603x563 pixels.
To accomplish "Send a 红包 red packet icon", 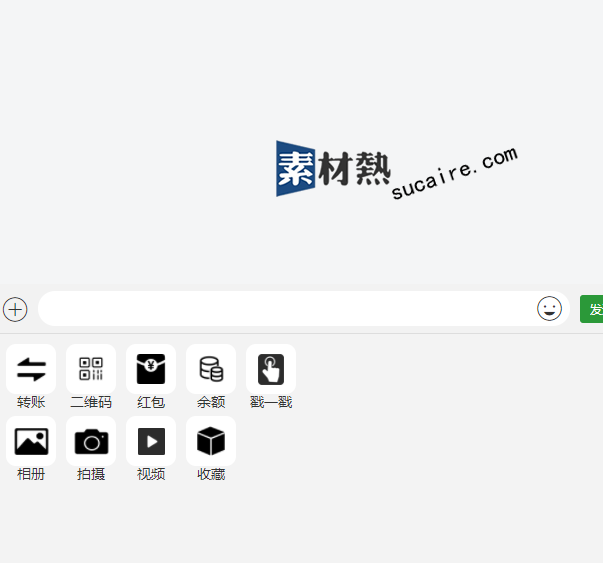I will point(151,369).
